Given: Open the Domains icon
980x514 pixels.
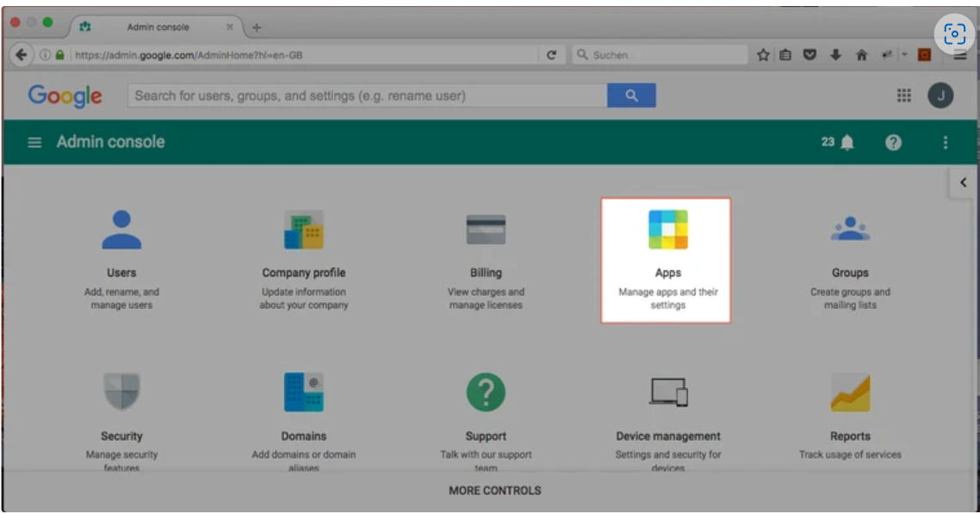Looking at the screenshot, I should [303, 393].
